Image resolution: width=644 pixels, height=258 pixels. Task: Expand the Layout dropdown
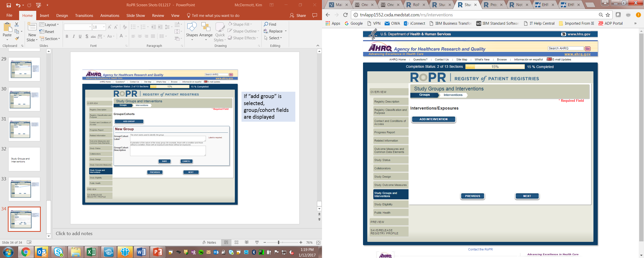click(49, 24)
